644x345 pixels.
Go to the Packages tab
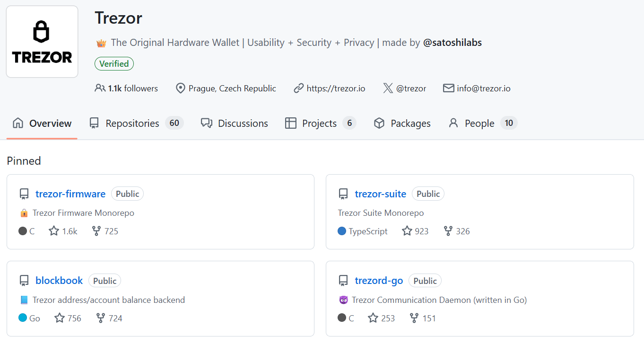[410, 124]
